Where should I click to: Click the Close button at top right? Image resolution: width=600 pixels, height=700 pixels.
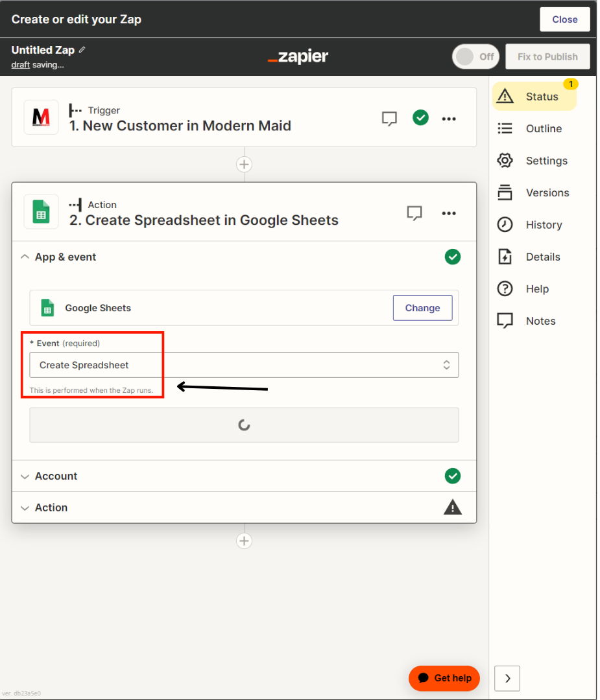(x=564, y=19)
